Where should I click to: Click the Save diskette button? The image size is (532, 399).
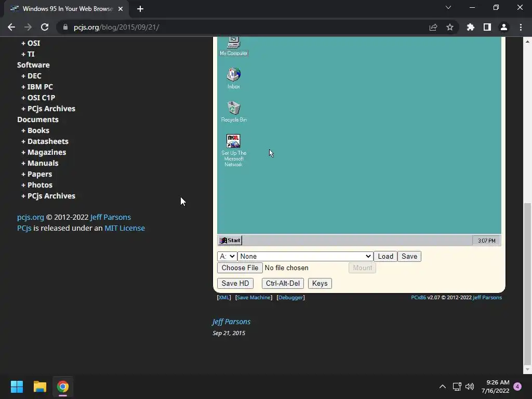pos(409,256)
